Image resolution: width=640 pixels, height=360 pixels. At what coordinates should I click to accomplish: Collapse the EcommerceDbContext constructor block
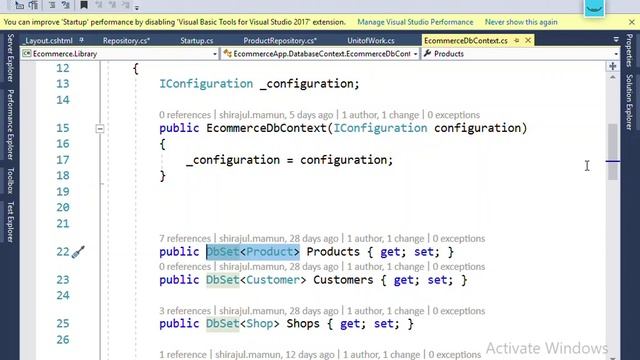(x=100, y=129)
